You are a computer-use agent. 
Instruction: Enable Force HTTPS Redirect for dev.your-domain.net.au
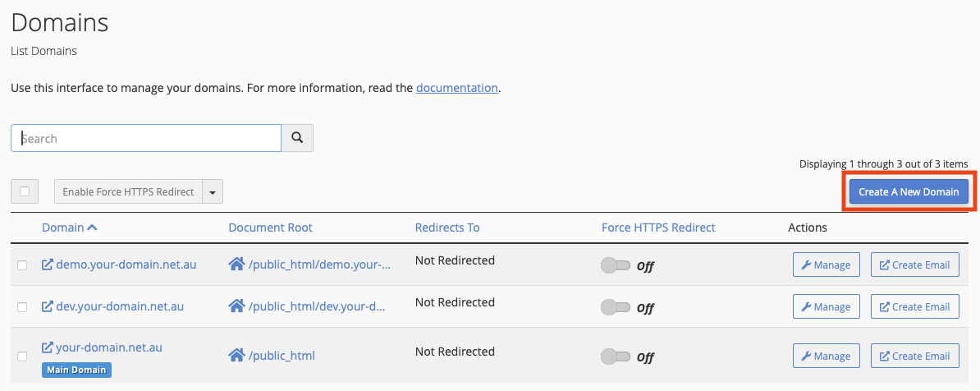coord(616,307)
